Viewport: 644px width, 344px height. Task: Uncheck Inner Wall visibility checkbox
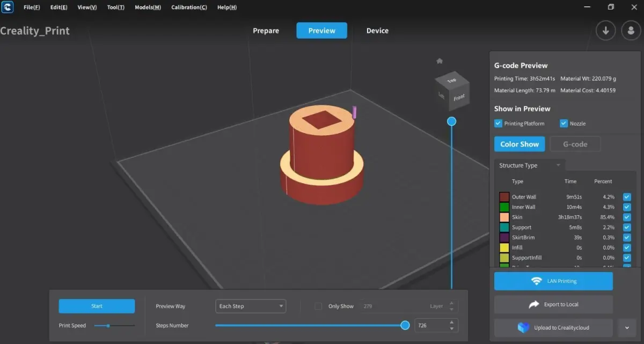coord(627,207)
